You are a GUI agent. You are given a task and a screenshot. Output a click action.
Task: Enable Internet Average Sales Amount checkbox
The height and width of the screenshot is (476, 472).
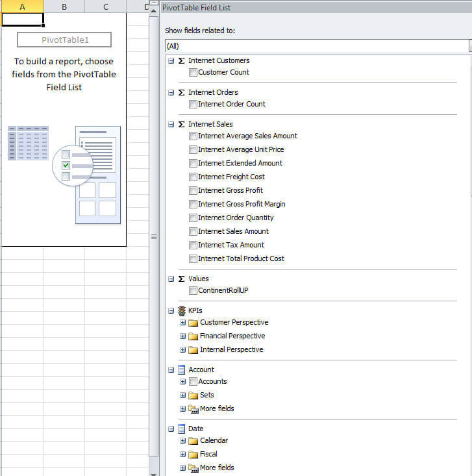pyautogui.click(x=193, y=136)
